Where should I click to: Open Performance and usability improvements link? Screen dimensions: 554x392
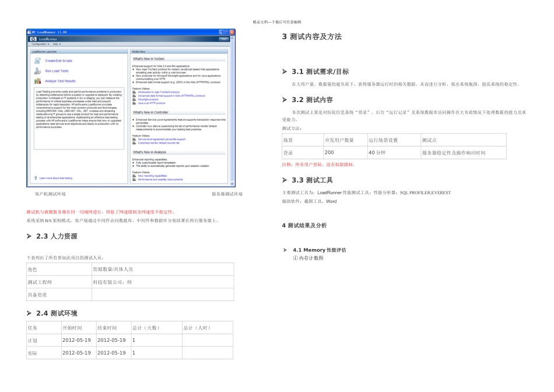[160, 180]
